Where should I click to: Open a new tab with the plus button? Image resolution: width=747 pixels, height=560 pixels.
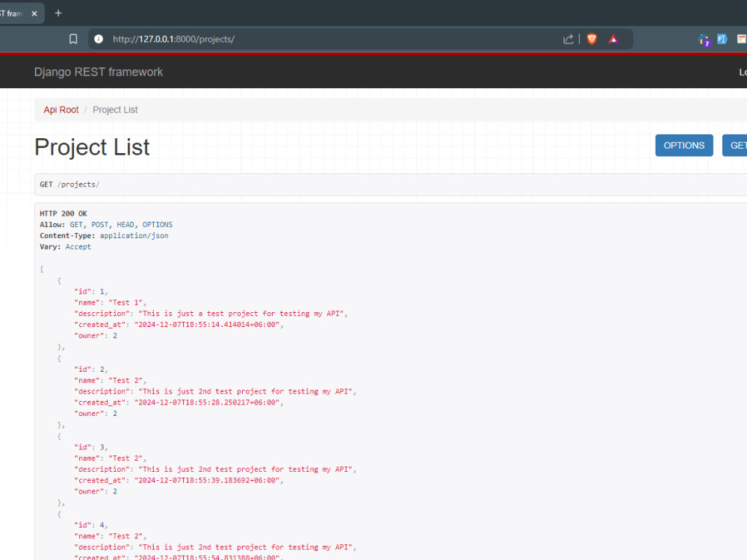(x=58, y=13)
